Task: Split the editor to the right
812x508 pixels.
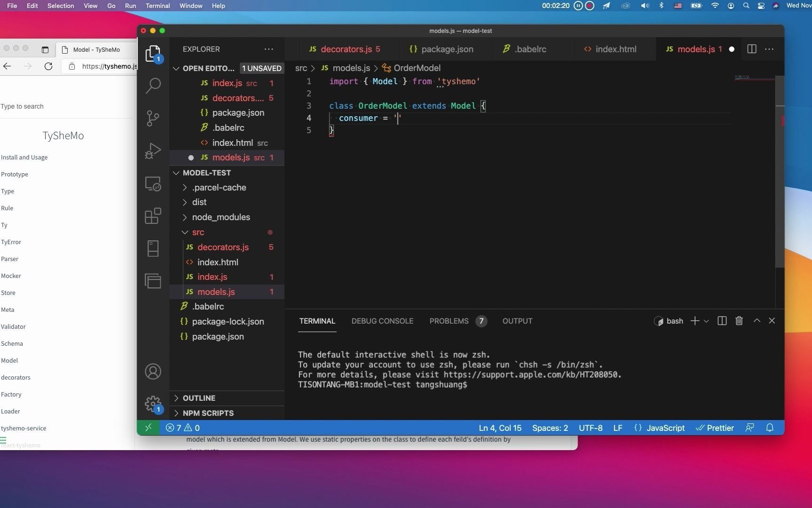Action: [752, 49]
